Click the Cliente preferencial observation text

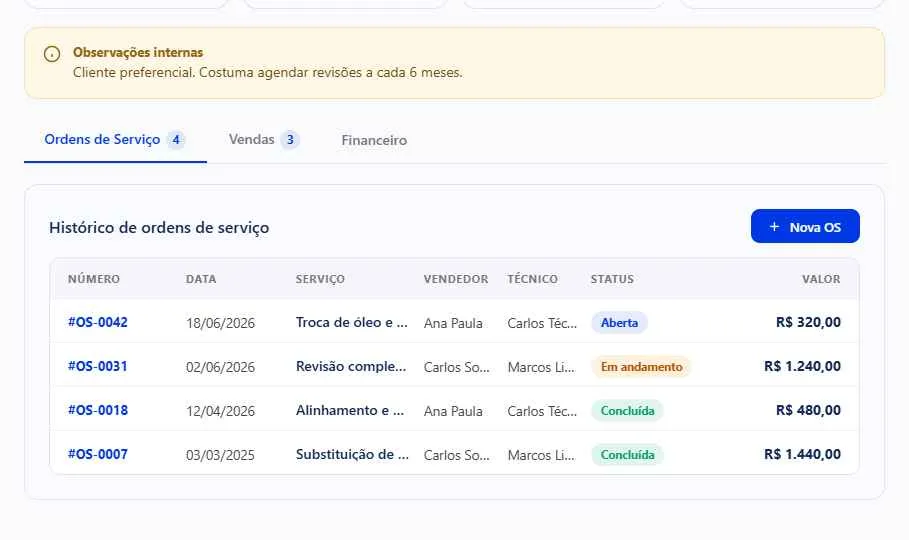coord(267,73)
